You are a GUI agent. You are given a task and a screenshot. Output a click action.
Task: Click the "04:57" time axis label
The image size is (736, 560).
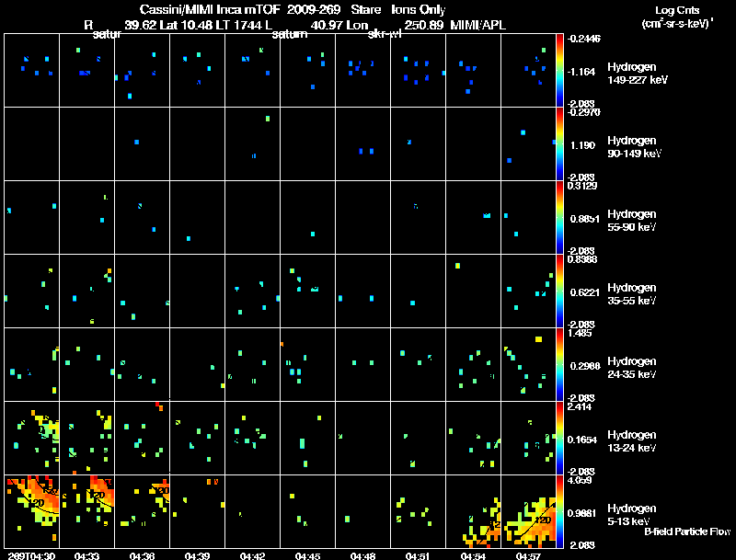pos(528,555)
